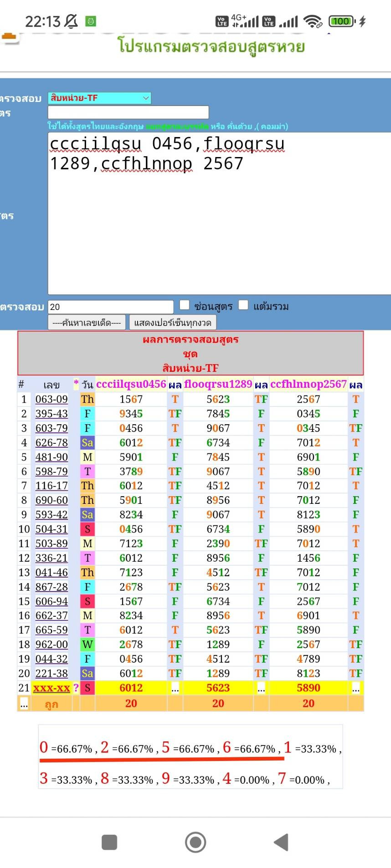This screenshot has height=868, width=391.
Task: Click the formula textarea with ccciilqsu 0456
Action: [x=219, y=213]
